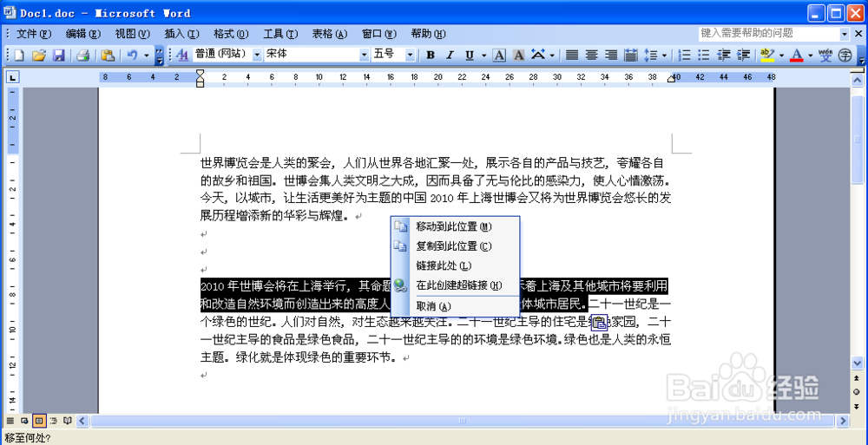Open the 视图 menu
Viewport: 868px width, 445px height.
pos(132,34)
